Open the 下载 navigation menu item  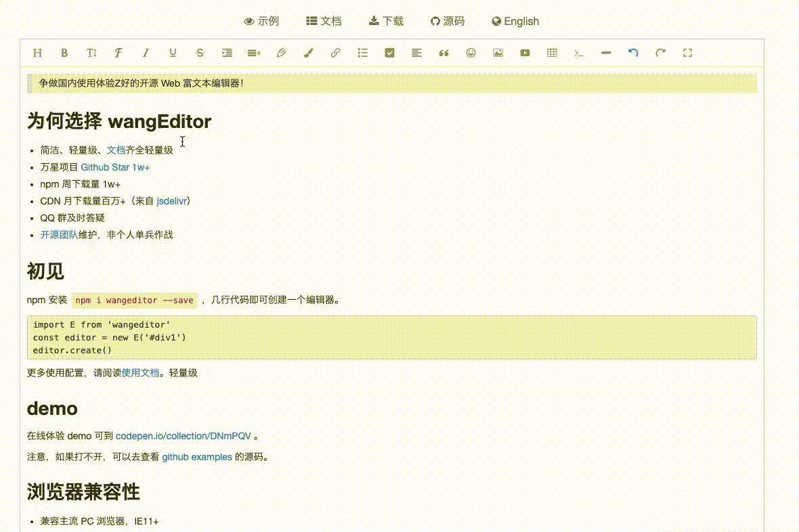(x=386, y=21)
